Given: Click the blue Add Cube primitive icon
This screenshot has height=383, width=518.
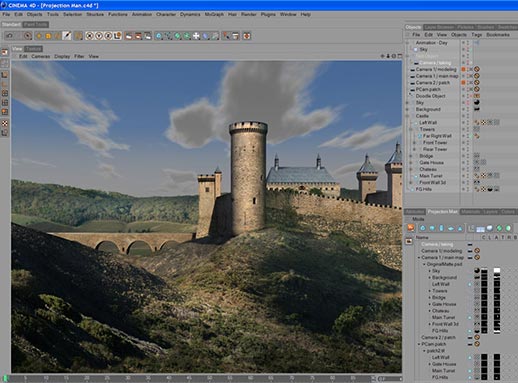Looking at the screenshot, I should pos(159,36).
